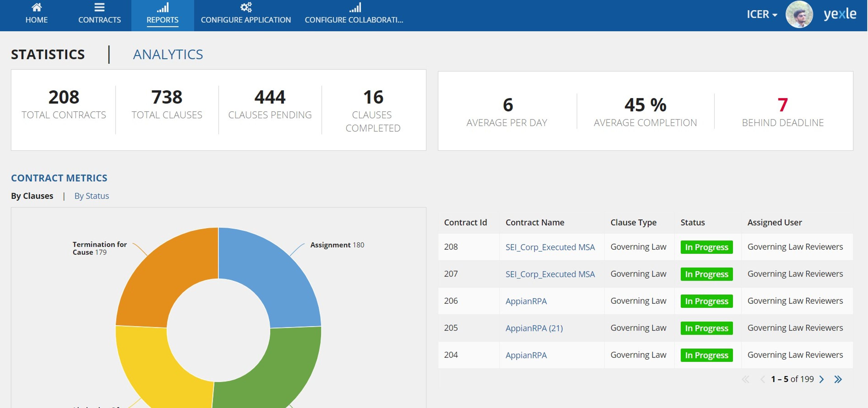The width and height of the screenshot is (868, 408).
Task: Click the Contract Name column header
Action: [x=535, y=223]
